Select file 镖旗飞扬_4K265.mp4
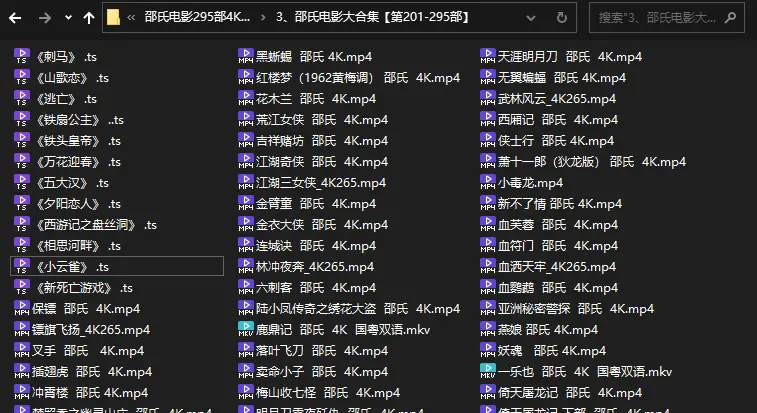Viewport: 757px width, 413px height. [x=91, y=330]
